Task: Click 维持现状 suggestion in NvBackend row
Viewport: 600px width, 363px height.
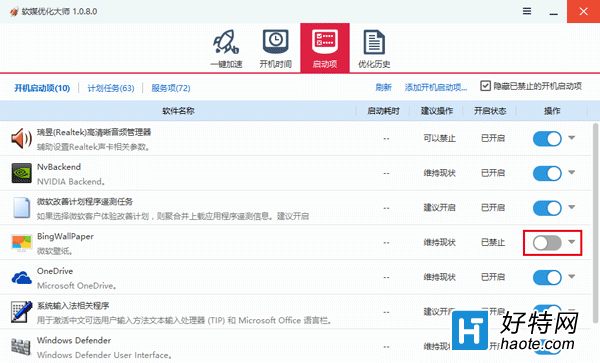Action: point(439,173)
